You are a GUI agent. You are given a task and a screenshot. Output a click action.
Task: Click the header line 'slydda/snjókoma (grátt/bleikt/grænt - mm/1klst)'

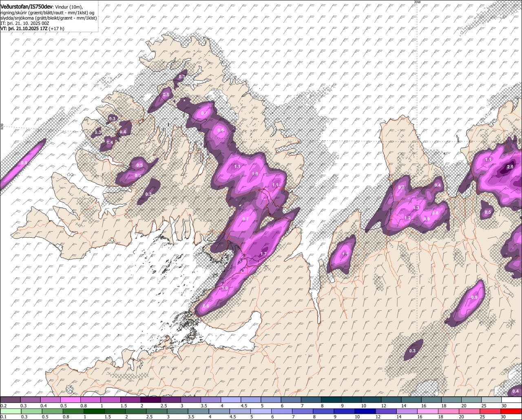click(x=49, y=18)
